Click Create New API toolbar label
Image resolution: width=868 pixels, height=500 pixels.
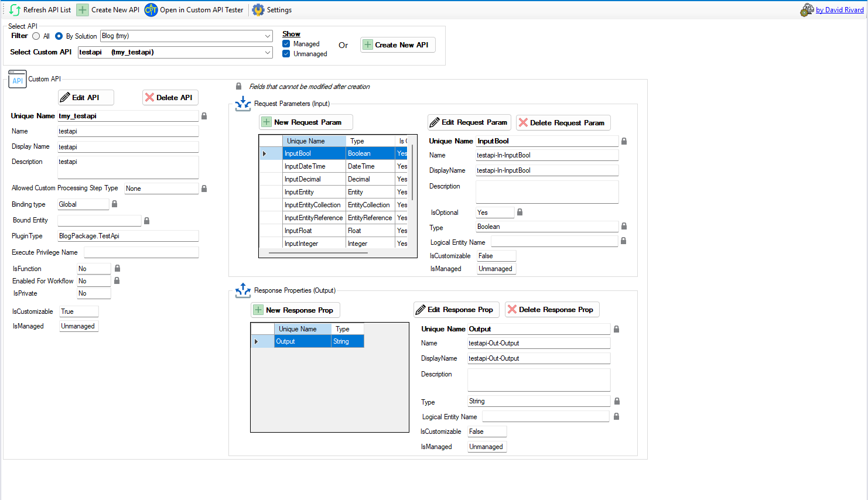click(x=115, y=10)
